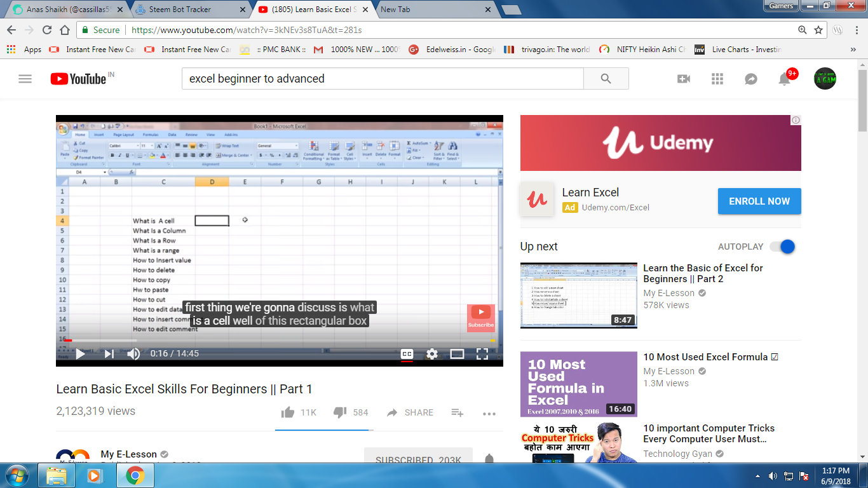Click the search magnifier button
The width and height of the screenshot is (868, 488).
tap(606, 79)
